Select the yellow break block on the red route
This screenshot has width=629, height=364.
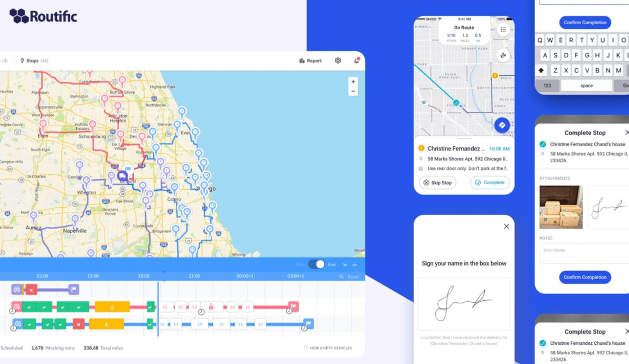112,307
